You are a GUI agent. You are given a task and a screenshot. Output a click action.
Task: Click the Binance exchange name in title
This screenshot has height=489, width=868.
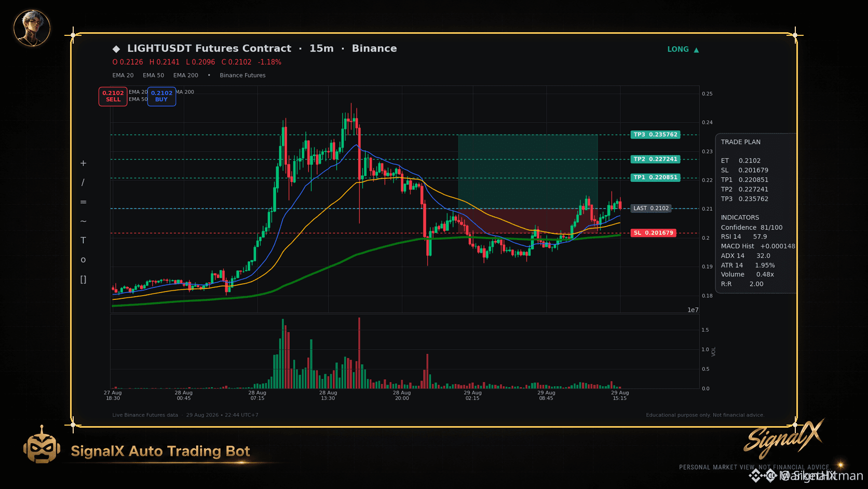pyautogui.click(x=374, y=48)
